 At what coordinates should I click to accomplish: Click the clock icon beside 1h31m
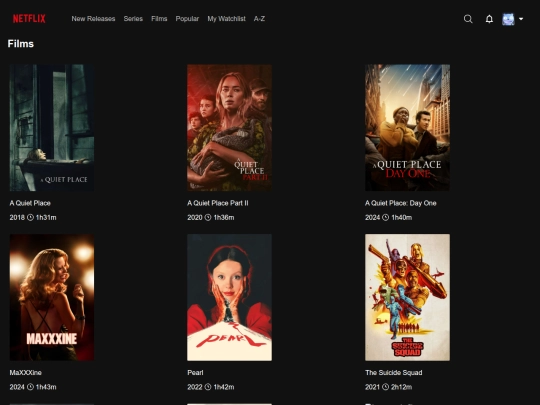click(30, 217)
